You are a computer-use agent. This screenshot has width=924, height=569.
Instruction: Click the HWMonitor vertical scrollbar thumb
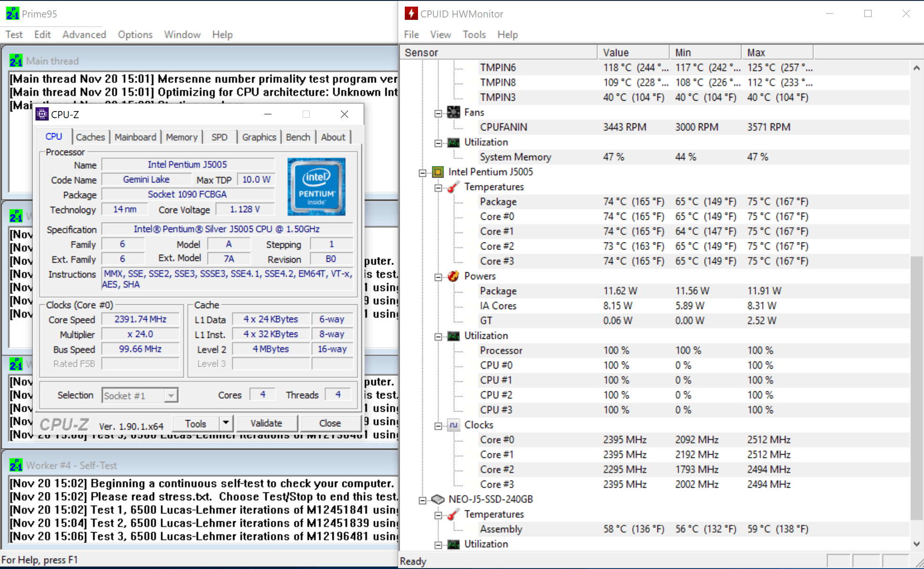916,388
